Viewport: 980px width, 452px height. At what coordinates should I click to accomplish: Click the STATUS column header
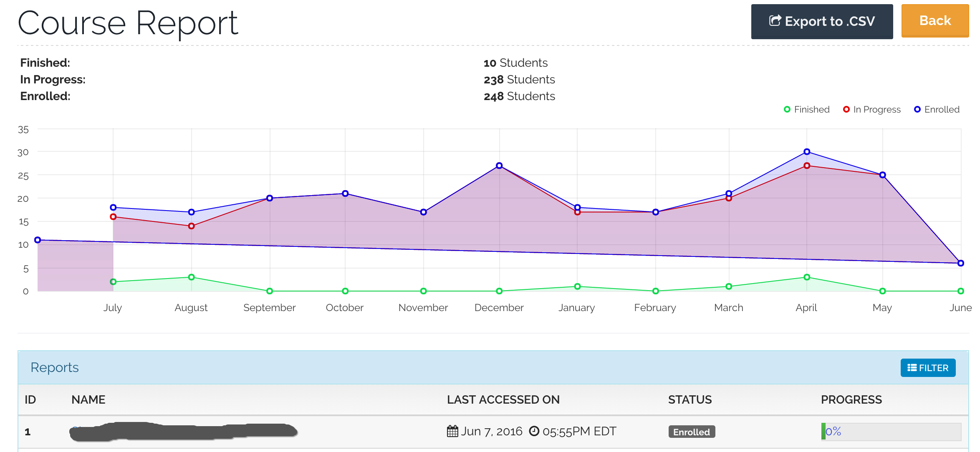[x=690, y=399]
